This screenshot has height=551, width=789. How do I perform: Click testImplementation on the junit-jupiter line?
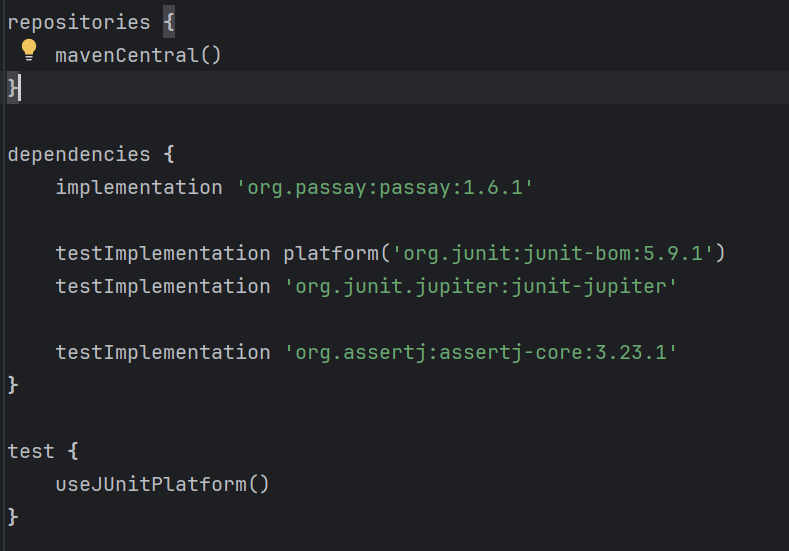click(x=163, y=286)
